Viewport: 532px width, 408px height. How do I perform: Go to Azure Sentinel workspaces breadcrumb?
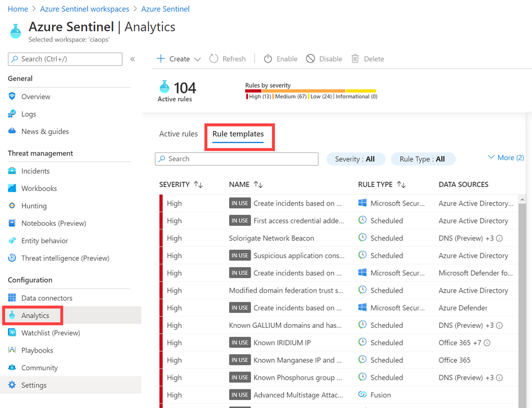click(x=85, y=9)
